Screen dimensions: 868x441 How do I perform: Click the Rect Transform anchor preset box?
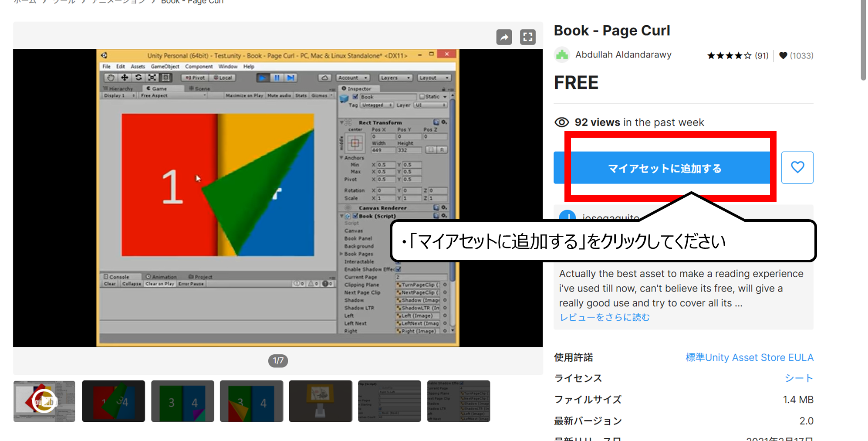coord(355,143)
